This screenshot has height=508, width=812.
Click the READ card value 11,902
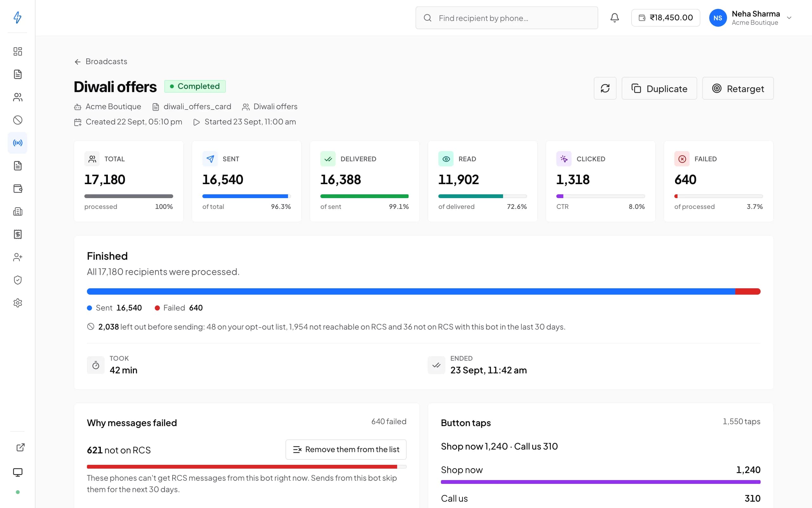[458, 180]
